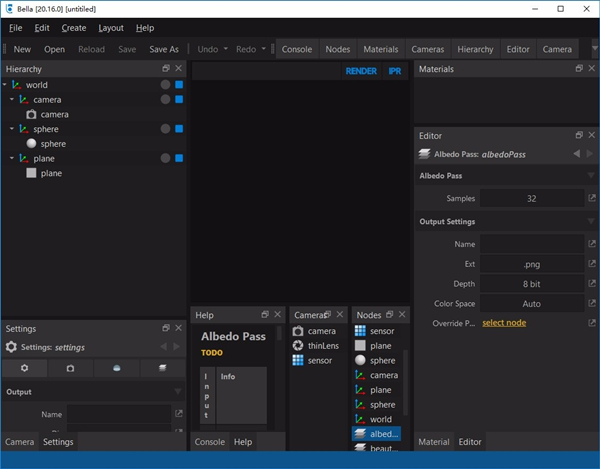Click the link icon beside Samples field
Screen dimensions: 600x469
591,199
